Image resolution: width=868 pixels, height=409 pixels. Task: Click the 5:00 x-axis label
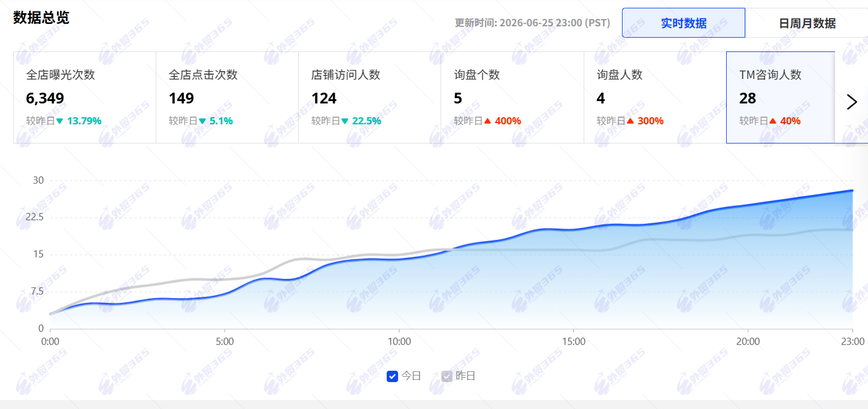(x=224, y=342)
